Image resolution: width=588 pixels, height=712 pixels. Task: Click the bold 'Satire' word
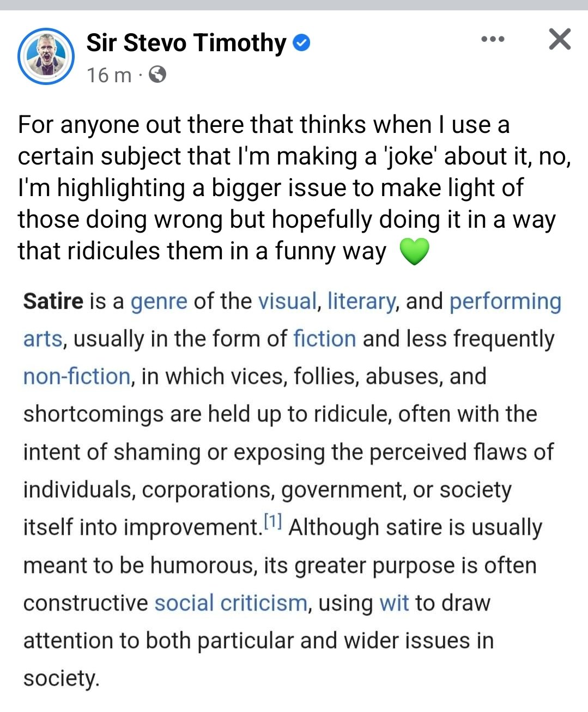pyautogui.click(x=53, y=301)
